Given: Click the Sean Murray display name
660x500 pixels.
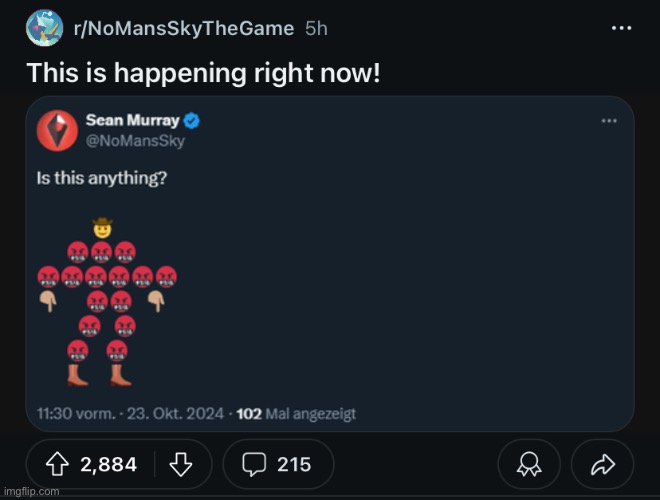Looking at the screenshot, I should (x=133, y=120).
